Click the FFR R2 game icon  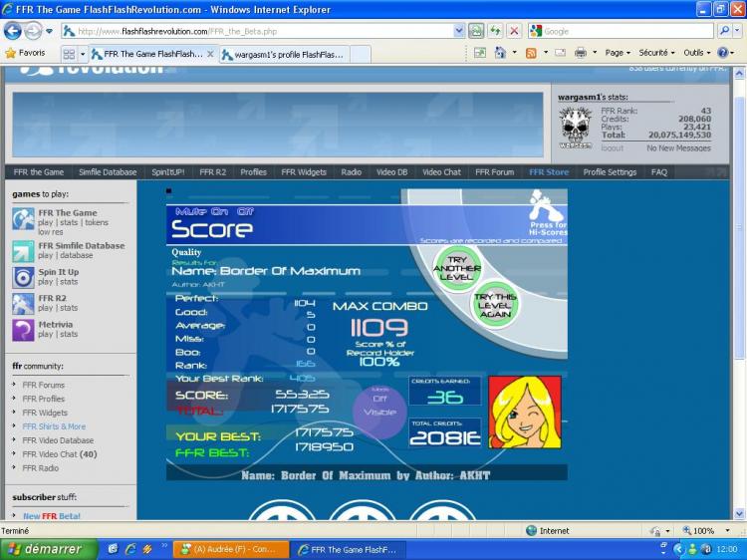click(x=23, y=303)
